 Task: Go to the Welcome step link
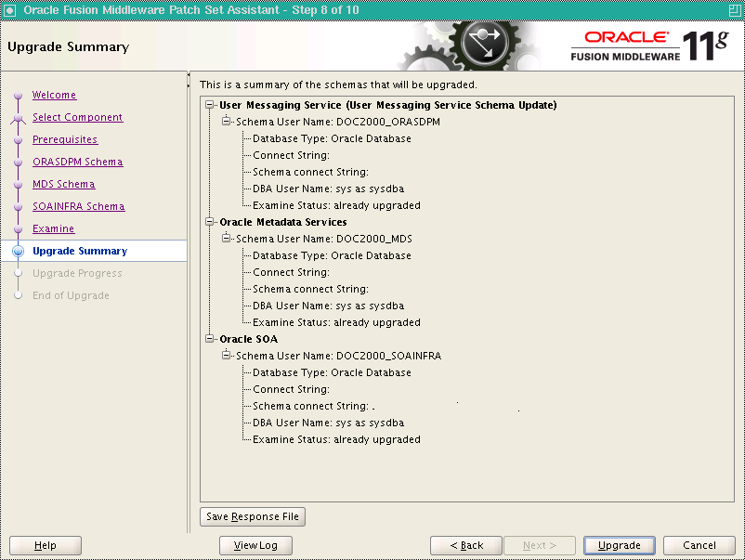(x=54, y=95)
